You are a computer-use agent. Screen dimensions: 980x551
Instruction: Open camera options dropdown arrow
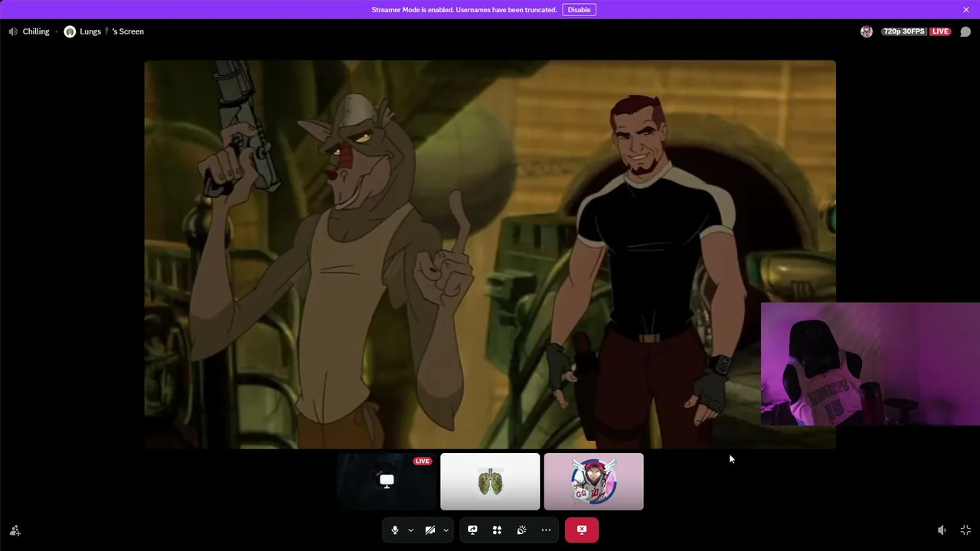446,530
